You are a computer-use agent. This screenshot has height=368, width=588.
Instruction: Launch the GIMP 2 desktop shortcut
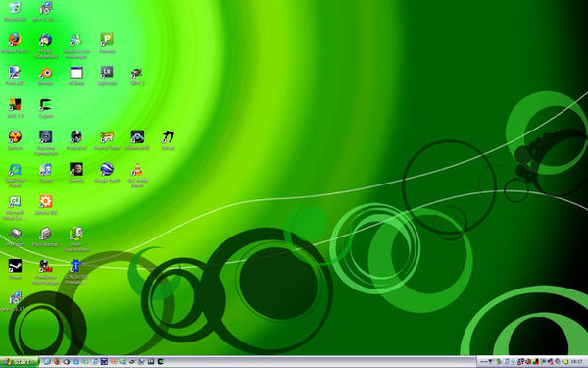(137, 73)
